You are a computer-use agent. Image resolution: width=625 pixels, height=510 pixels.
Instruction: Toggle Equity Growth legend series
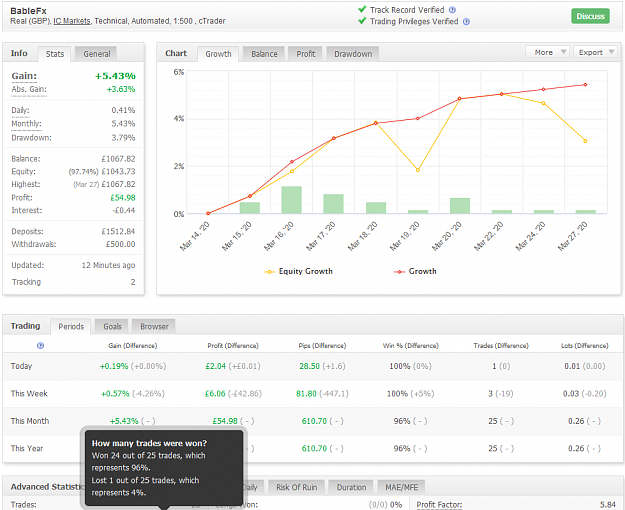(298, 271)
